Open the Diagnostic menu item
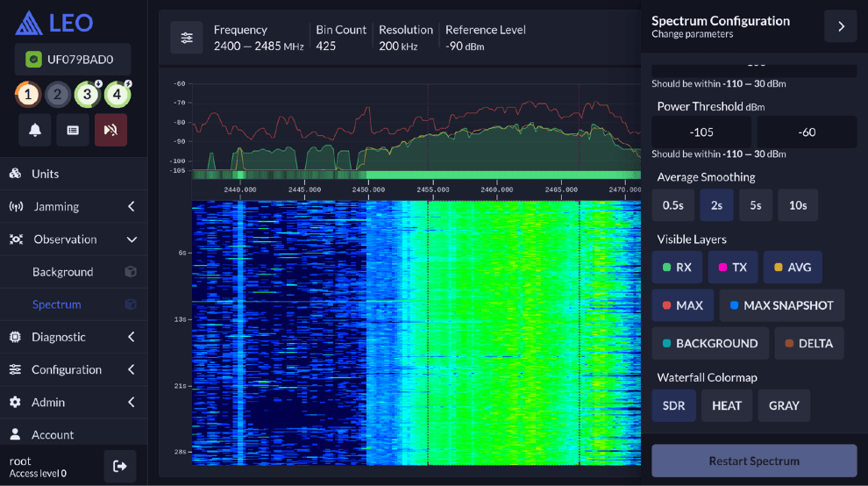Screen dimensions: 868x486 click(74, 337)
